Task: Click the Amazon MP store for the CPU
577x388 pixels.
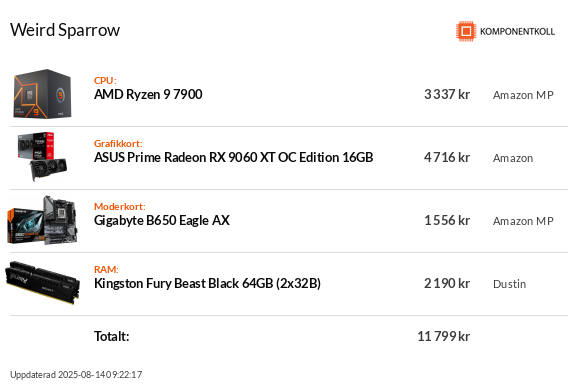Action: coord(523,95)
